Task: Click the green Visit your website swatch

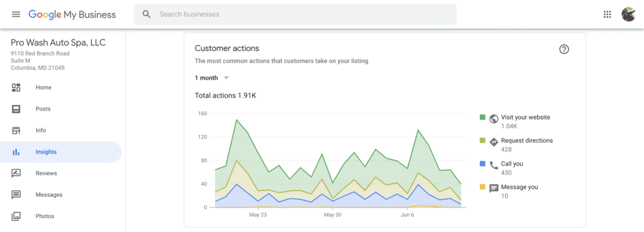Action: 482,118
